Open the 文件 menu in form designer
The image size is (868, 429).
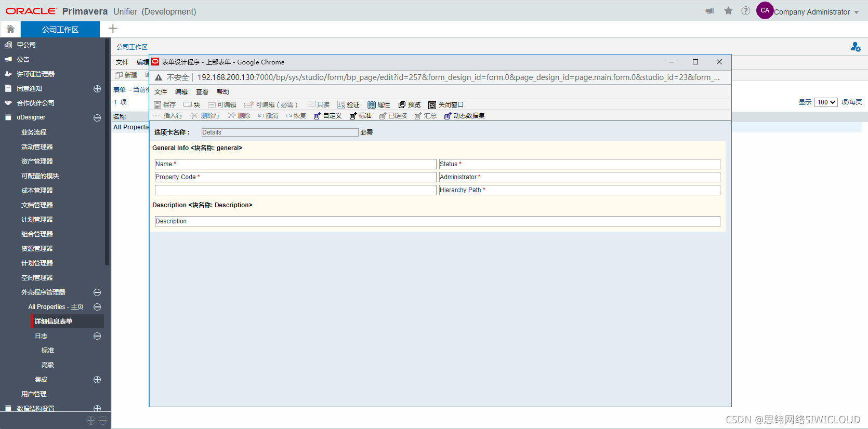click(161, 92)
